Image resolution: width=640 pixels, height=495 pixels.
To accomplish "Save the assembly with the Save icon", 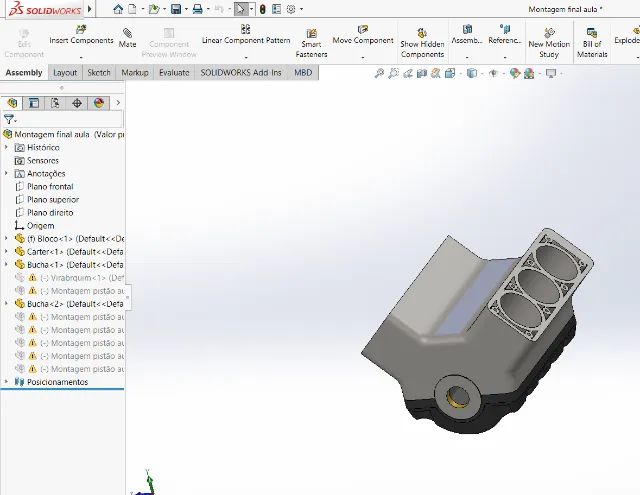I will pos(176,9).
